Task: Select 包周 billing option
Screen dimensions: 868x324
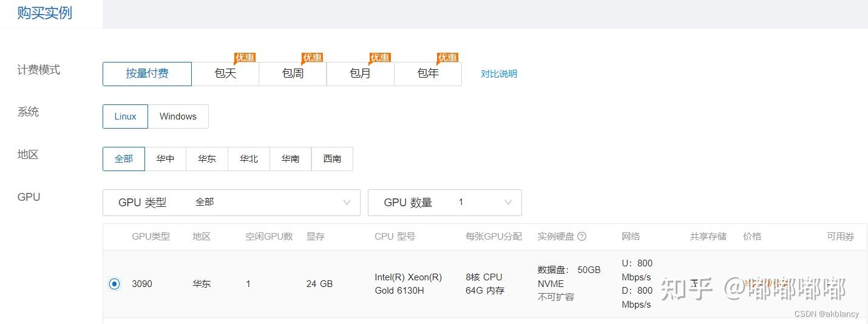Action: click(293, 74)
